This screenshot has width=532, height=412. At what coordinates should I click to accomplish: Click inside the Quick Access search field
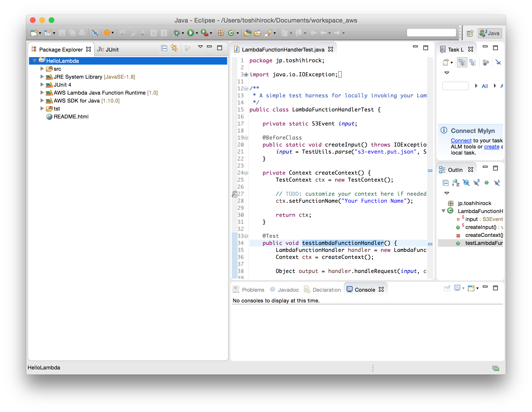pyautogui.click(x=431, y=32)
